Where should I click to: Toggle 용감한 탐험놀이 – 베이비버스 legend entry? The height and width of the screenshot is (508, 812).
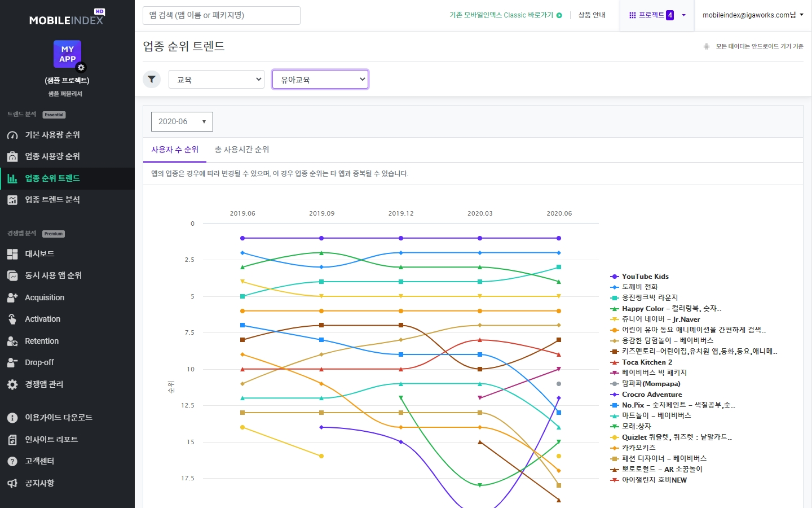[662, 340]
